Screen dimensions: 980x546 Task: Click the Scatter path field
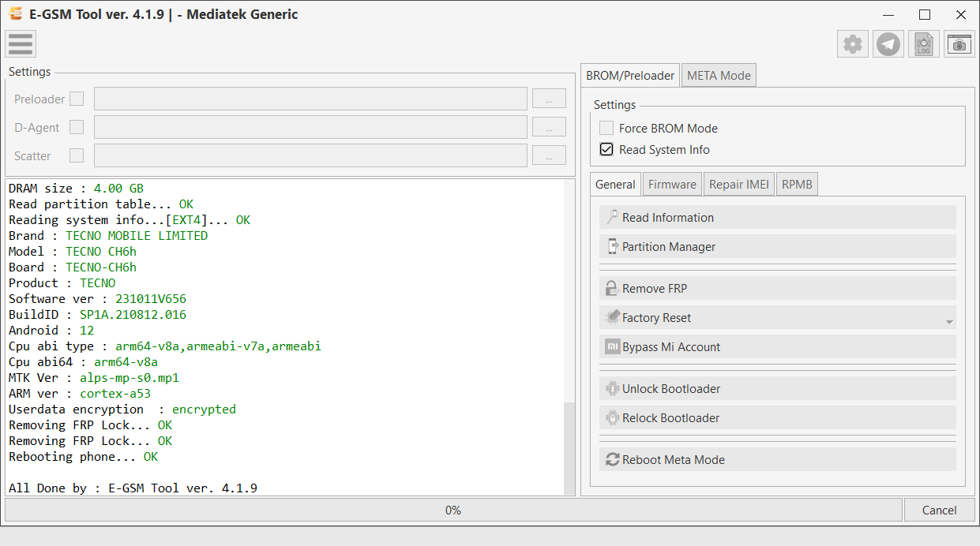click(x=310, y=155)
